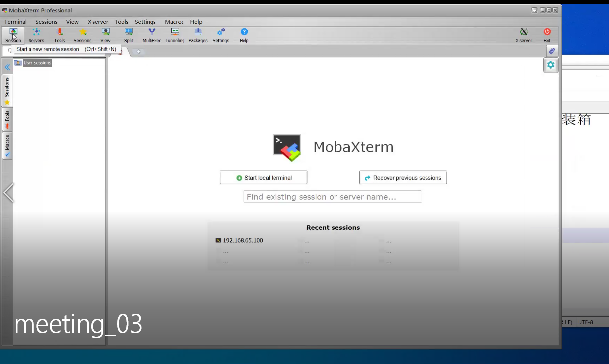Switch to the Sessions vertical side tab
Screen dimensions: 609x364
pos(7,91)
